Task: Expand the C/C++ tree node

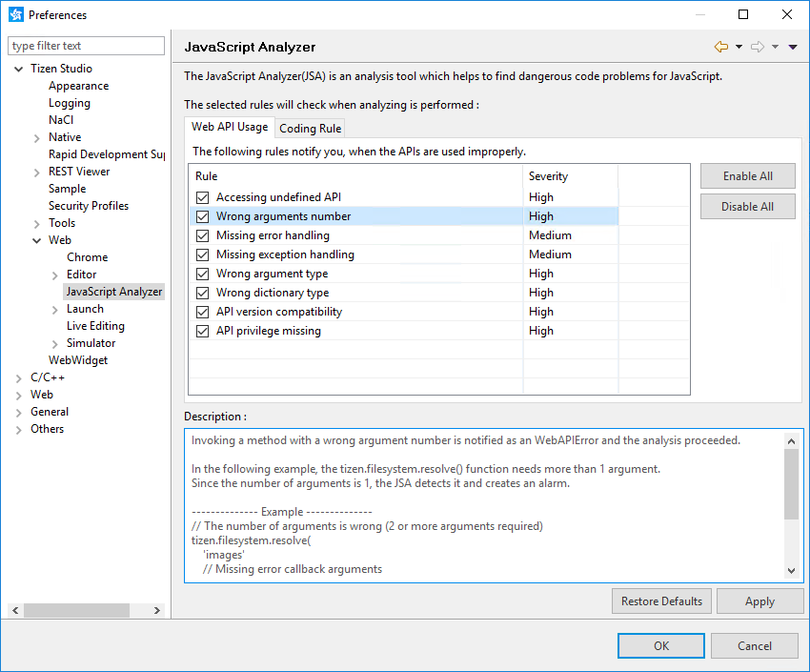Action: point(19,377)
